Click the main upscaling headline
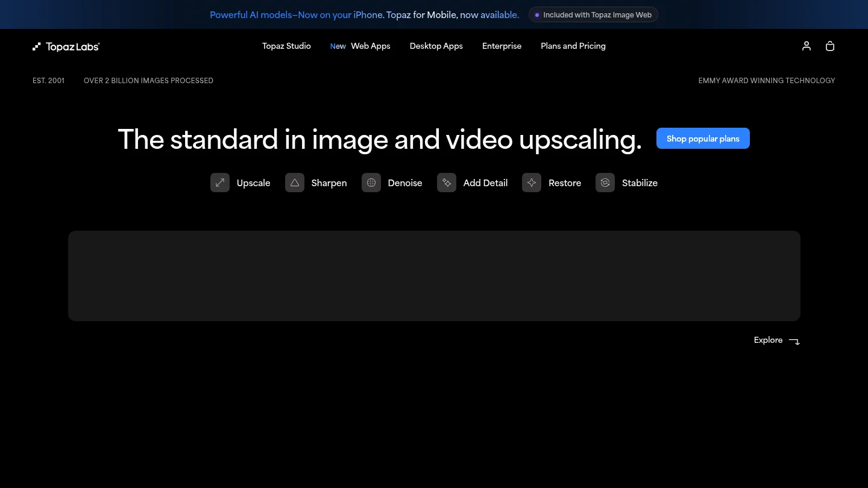The image size is (868, 488). pyautogui.click(x=380, y=139)
